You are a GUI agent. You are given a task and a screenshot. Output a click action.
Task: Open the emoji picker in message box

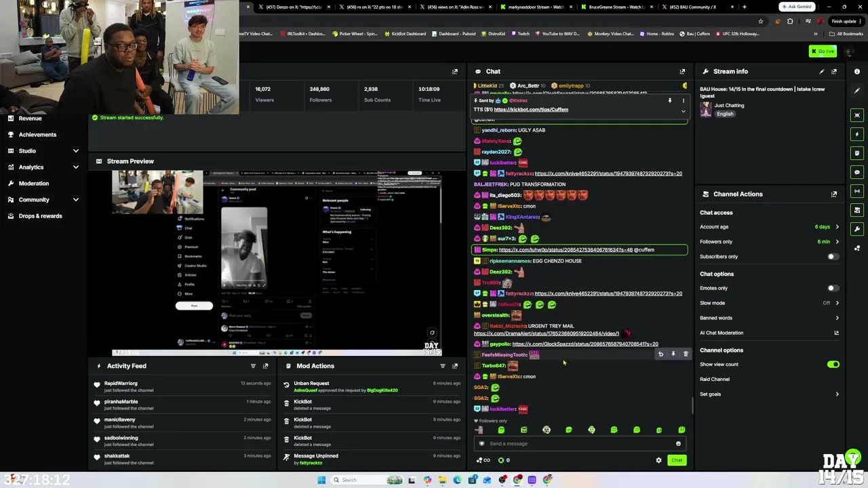click(678, 444)
